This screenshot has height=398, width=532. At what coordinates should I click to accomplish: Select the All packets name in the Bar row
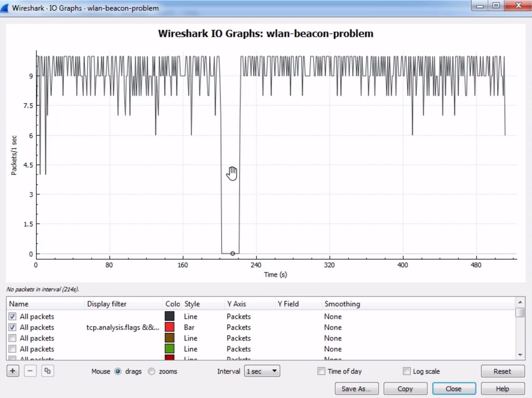pyautogui.click(x=37, y=327)
